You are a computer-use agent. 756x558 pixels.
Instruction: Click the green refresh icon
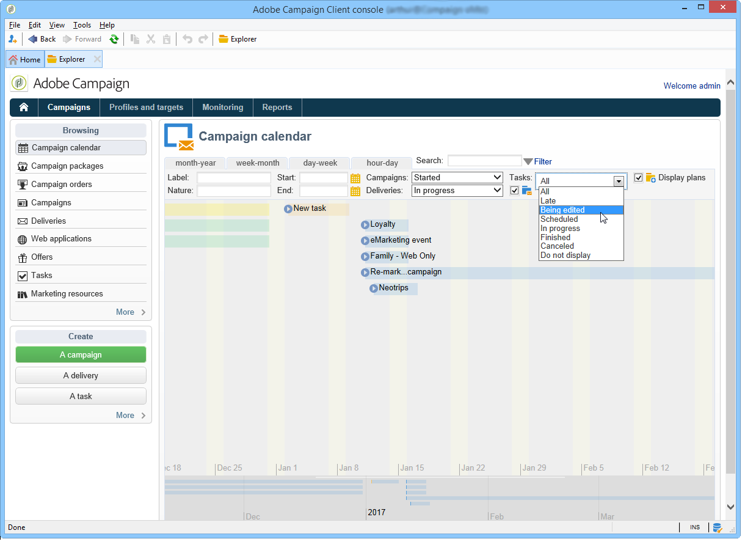tap(114, 39)
